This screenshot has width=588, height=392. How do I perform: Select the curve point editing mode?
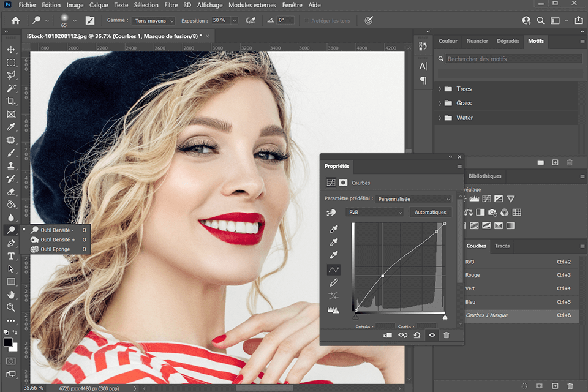pos(333,269)
